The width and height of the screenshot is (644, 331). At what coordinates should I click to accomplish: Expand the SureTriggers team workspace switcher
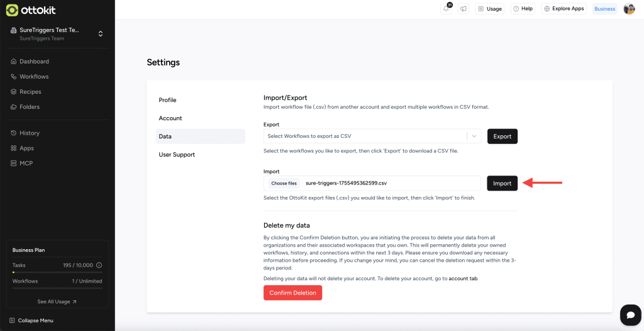pyautogui.click(x=101, y=33)
